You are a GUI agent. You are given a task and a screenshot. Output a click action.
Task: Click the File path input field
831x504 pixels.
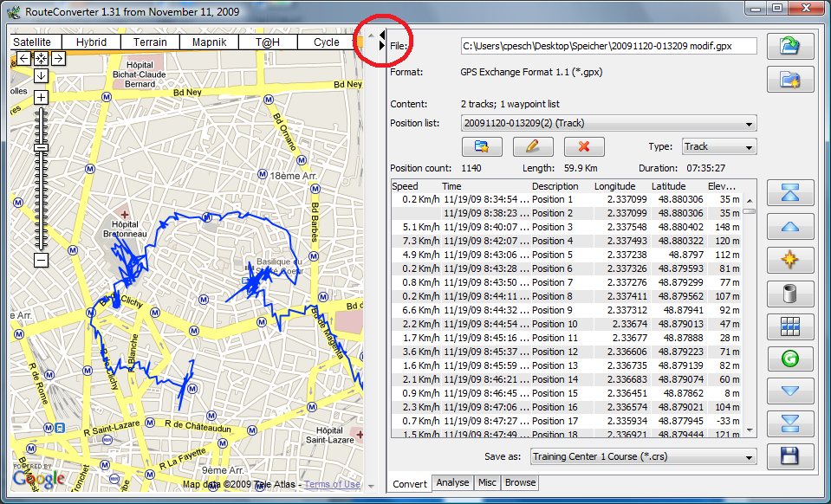click(x=608, y=46)
